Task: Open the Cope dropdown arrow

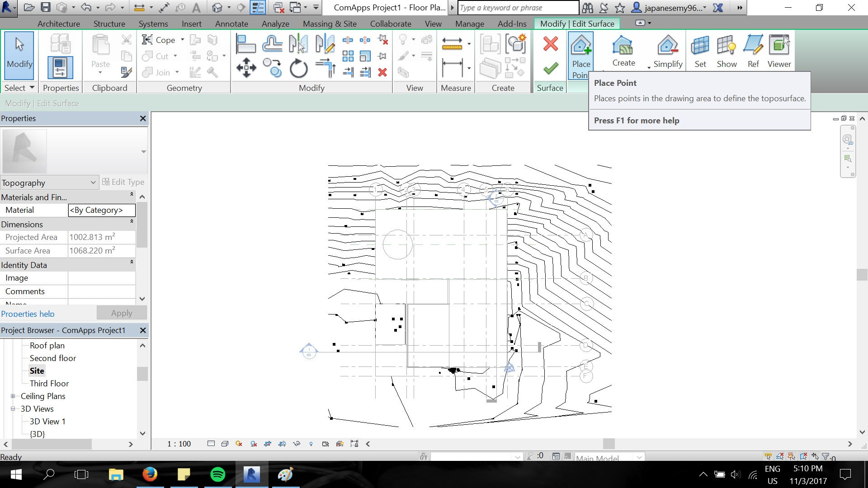Action: tap(183, 40)
